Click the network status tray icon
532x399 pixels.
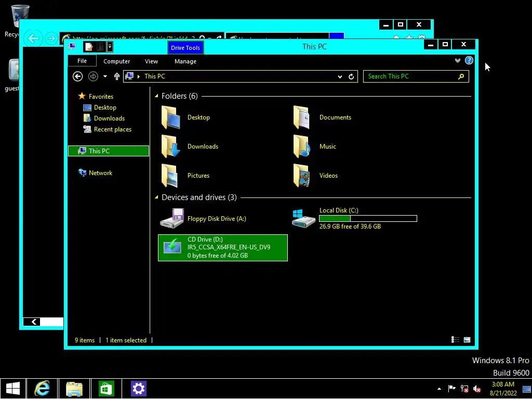pos(464,389)
